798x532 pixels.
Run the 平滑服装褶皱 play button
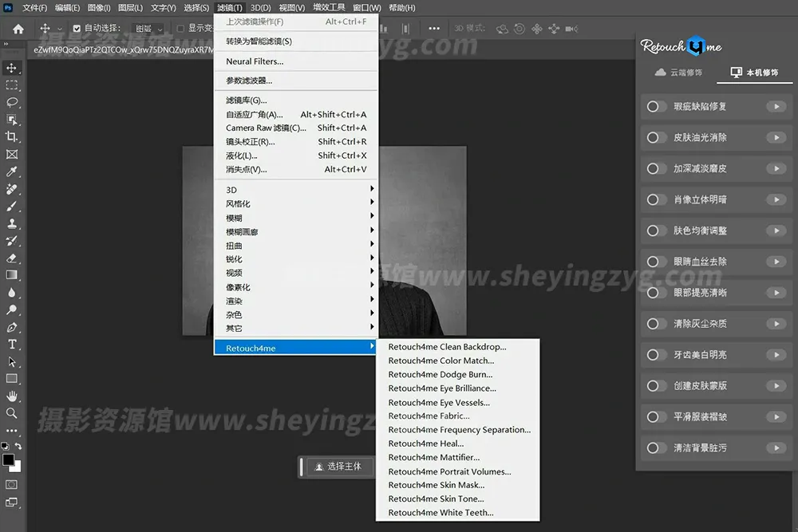776,416
